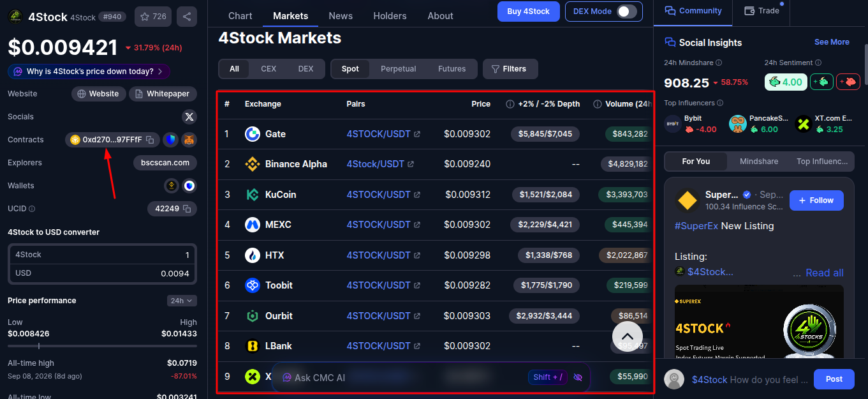Viewport: 868px width, 399px height.
Task: Click Read all on SuperEx post
Action: [x=825, y=273]
